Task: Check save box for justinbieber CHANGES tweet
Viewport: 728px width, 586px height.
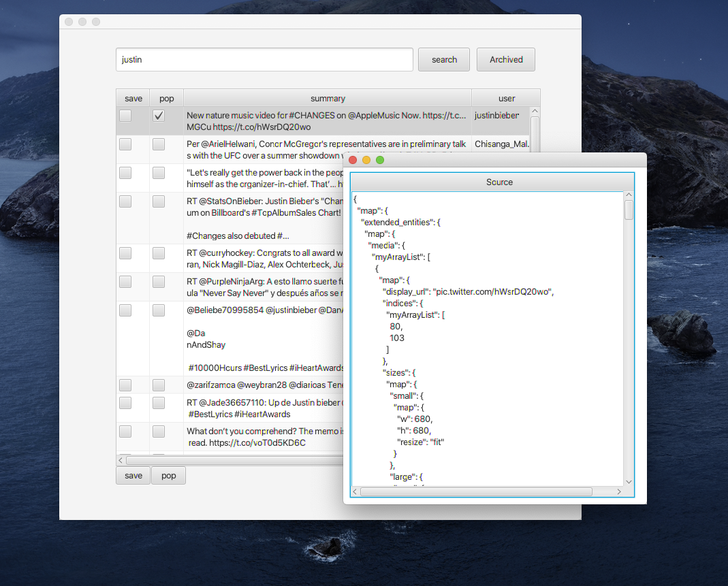Action: point(125,116)
